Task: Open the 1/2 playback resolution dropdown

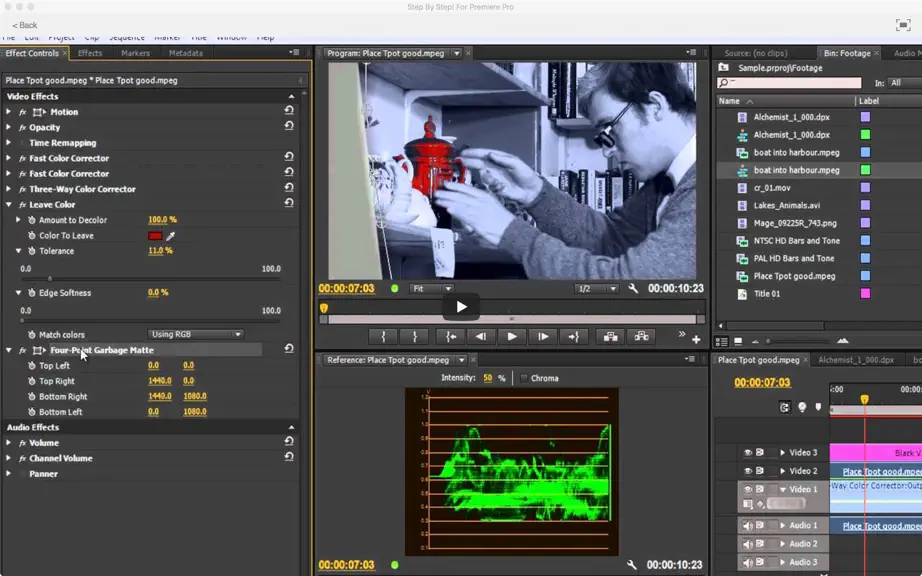Action: [x=596, y=289]
